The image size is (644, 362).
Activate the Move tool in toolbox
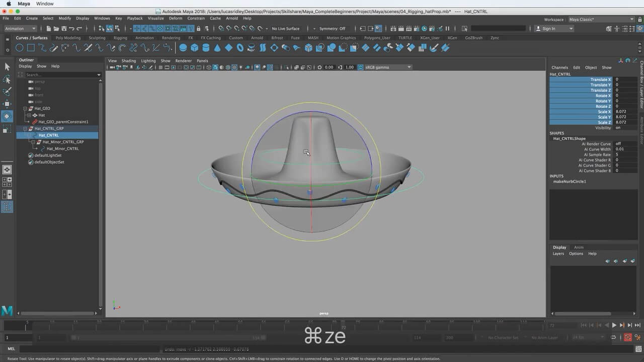pos(7,104)
